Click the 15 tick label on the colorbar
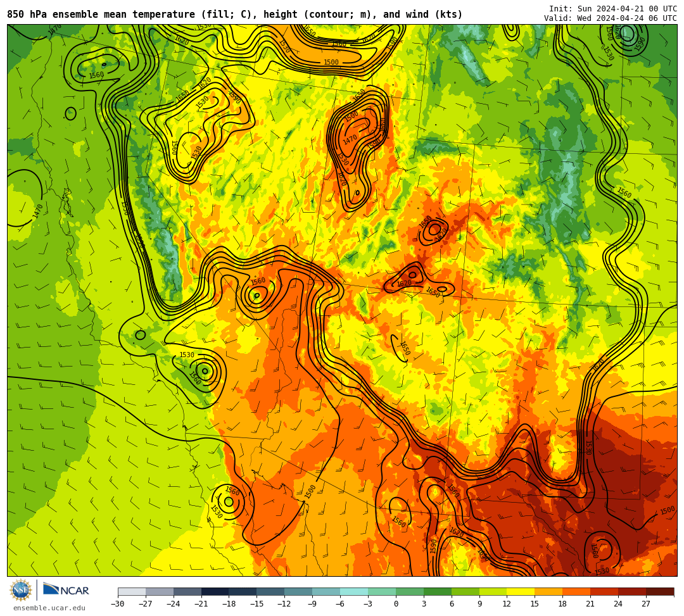Screen dimensions: 684x616 point(535,604)
